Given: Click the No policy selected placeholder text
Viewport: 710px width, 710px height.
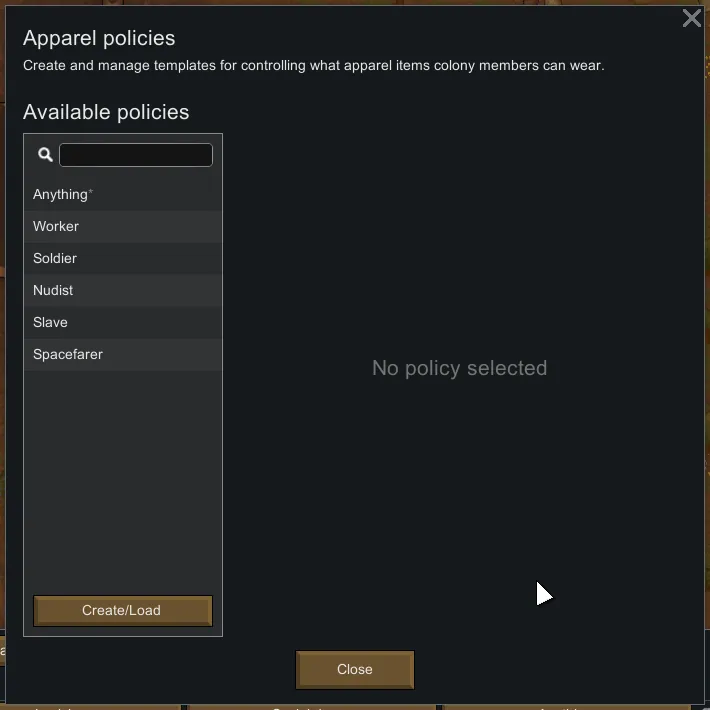Looking at the screenshot, I should 459,369.
